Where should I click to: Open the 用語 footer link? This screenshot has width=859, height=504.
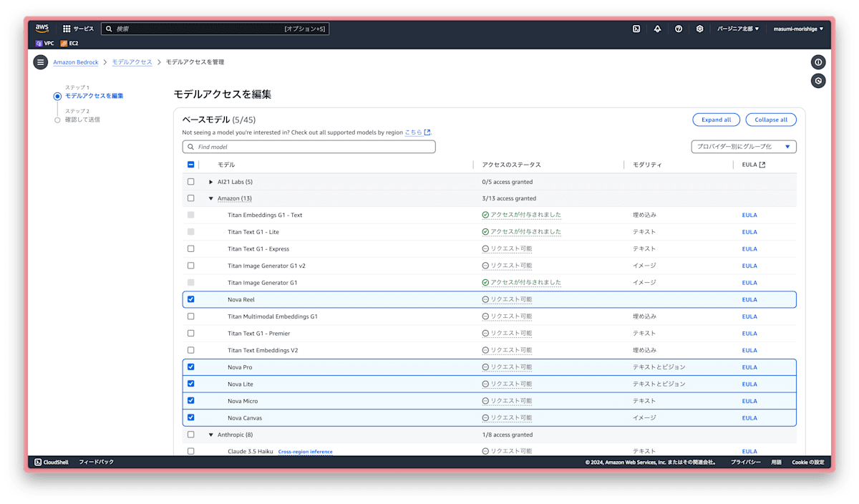click(x=776, y=462)
